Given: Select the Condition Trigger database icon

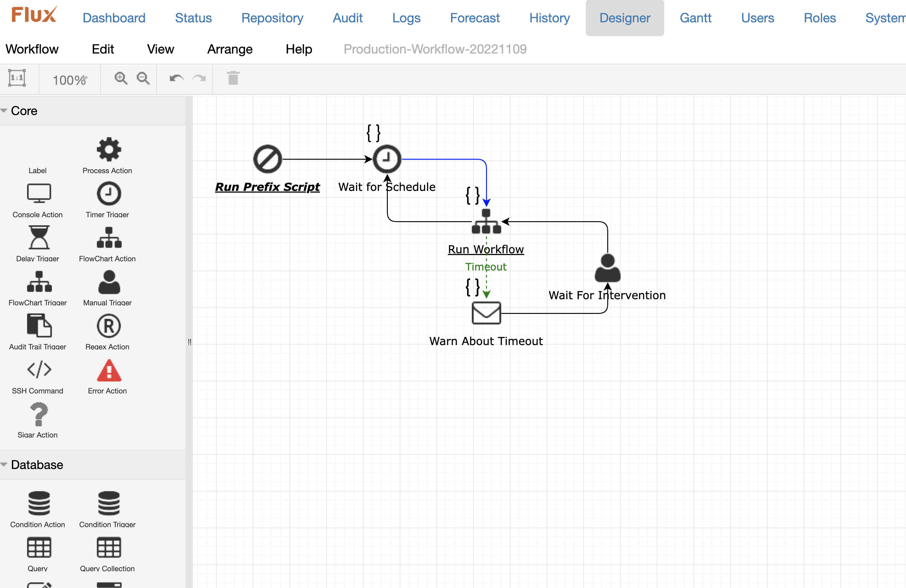Looking at the screenshot, I should [109, 503].
